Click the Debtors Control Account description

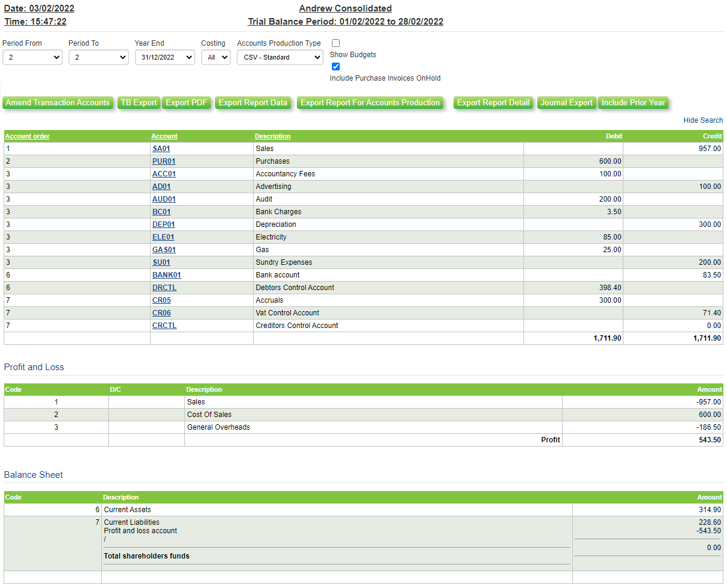(x=295, y=288)
